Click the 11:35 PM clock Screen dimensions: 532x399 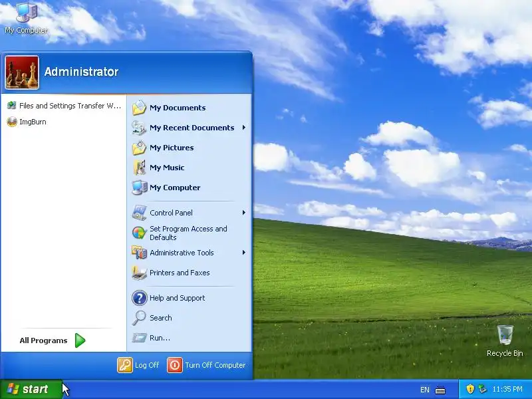[507, 389]
